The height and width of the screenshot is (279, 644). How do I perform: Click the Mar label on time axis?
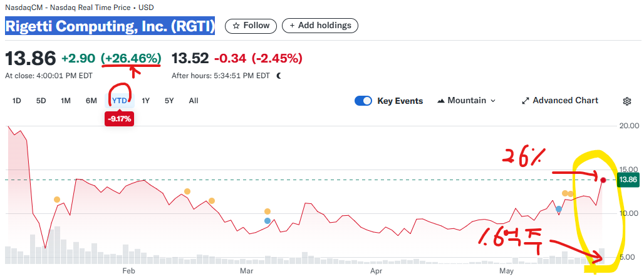[246, 271]
